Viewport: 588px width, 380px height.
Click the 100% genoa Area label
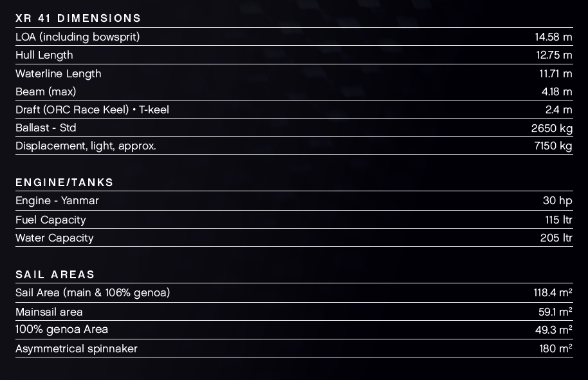(x=62, y=329)
